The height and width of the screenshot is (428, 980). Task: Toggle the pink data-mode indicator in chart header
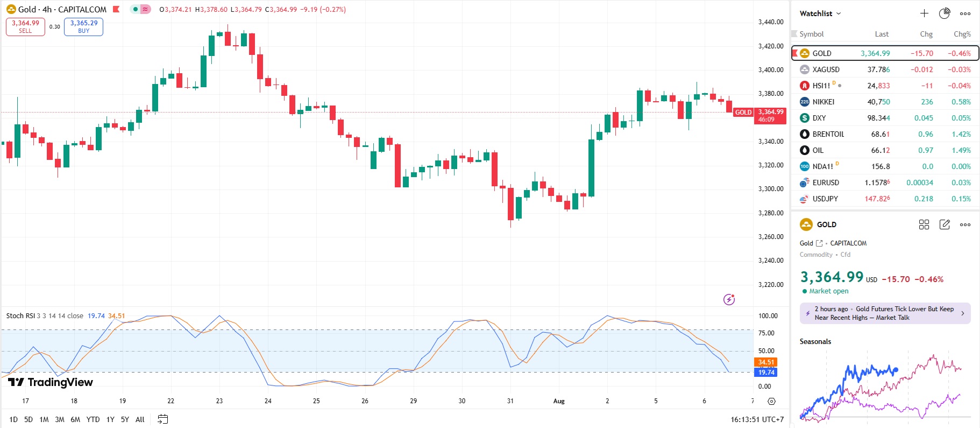[x=145, y=9]
